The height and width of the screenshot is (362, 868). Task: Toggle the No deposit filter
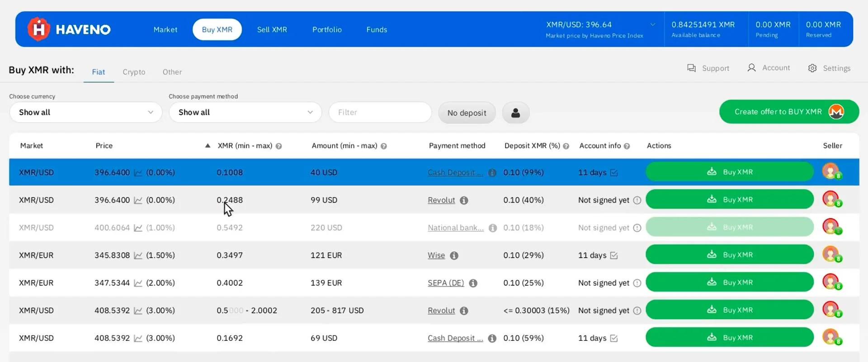click(x=467, y=113)
